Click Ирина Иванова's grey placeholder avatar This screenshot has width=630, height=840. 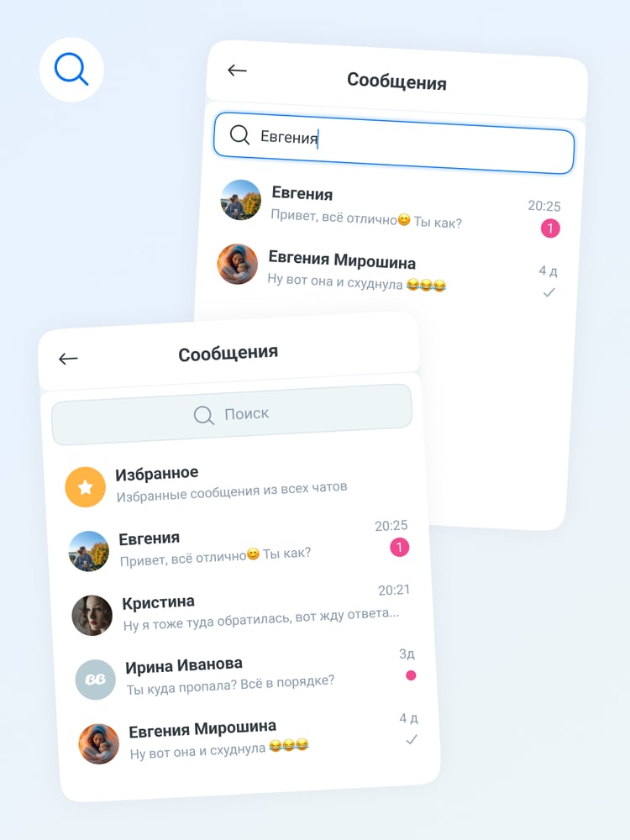coord(96,680)
